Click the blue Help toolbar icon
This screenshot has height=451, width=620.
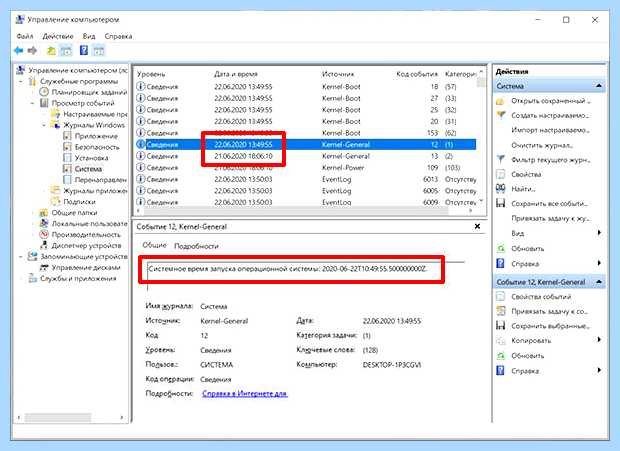(84, 50)
